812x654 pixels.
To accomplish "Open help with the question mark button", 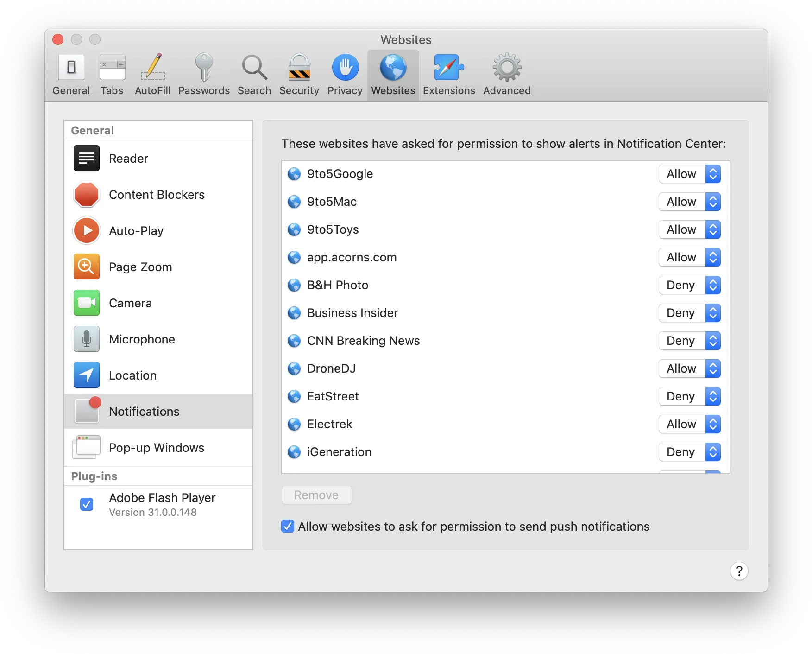I will coord(739,571).
